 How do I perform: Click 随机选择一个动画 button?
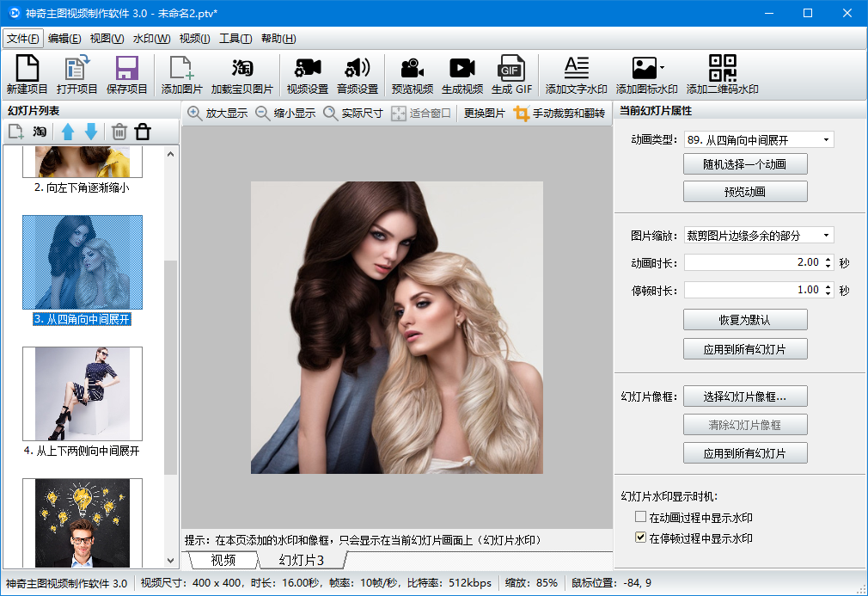[745, 164]
